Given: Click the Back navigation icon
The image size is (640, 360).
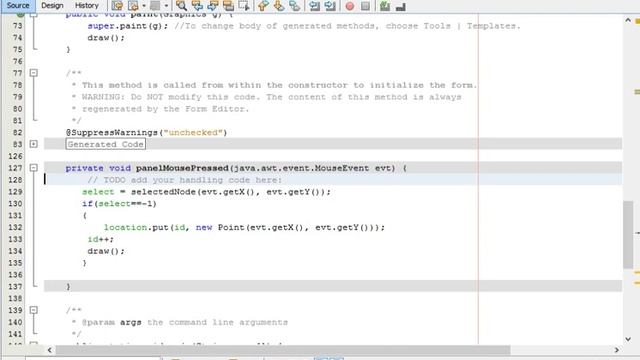Looking at the screenshot, I should coord(133,6).
